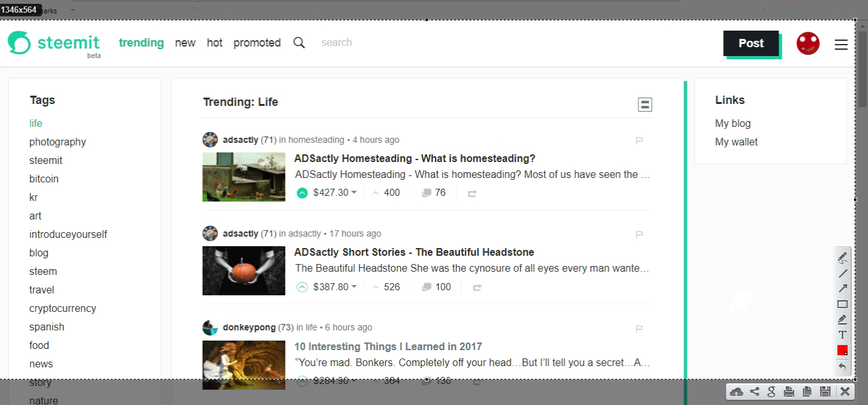Screen dimensions: 868x405
Task: Resteem the ADSactly Homesteading post
Action: coord(473,193)
